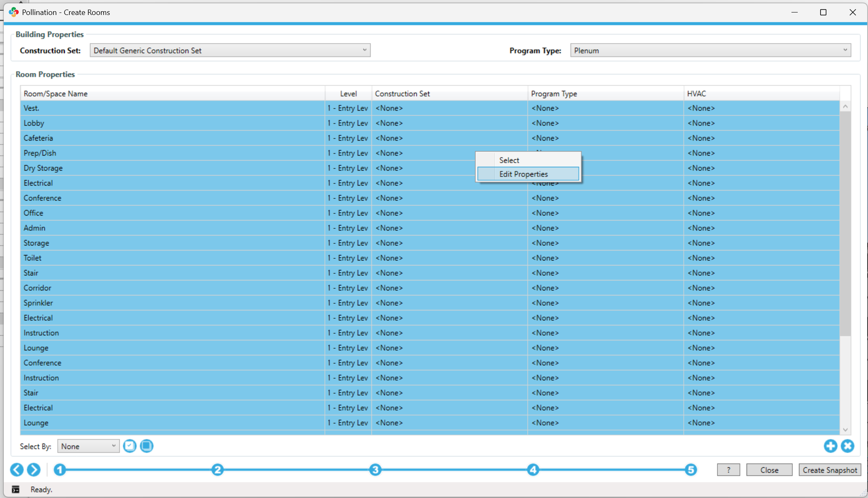
Task: Click Level cell of Storage row
Action: [348, 243]
